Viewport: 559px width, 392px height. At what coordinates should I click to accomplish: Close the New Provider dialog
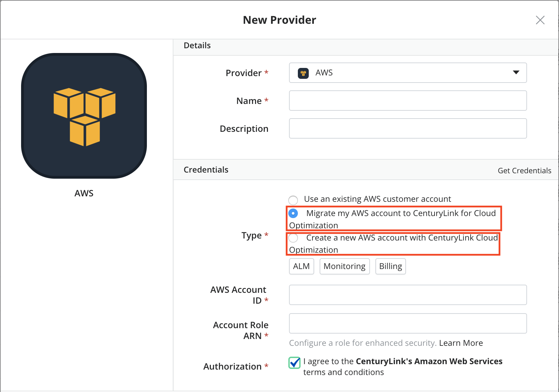[x=540, y=20]
